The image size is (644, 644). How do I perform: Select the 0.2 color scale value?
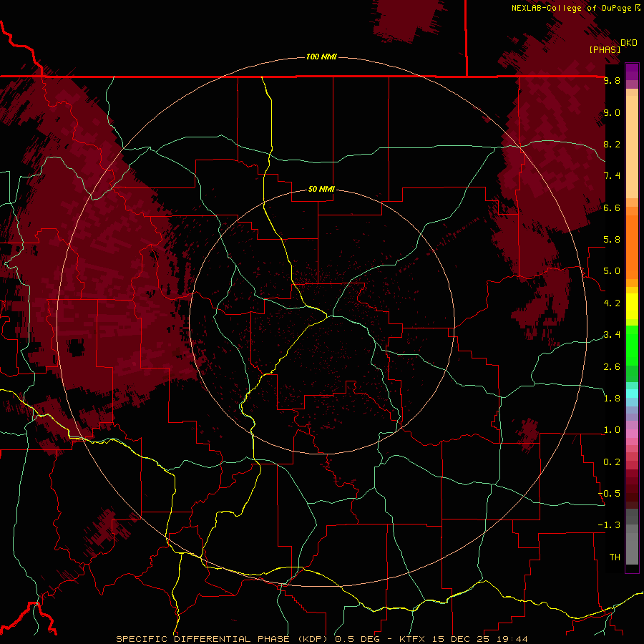[612, 462]
